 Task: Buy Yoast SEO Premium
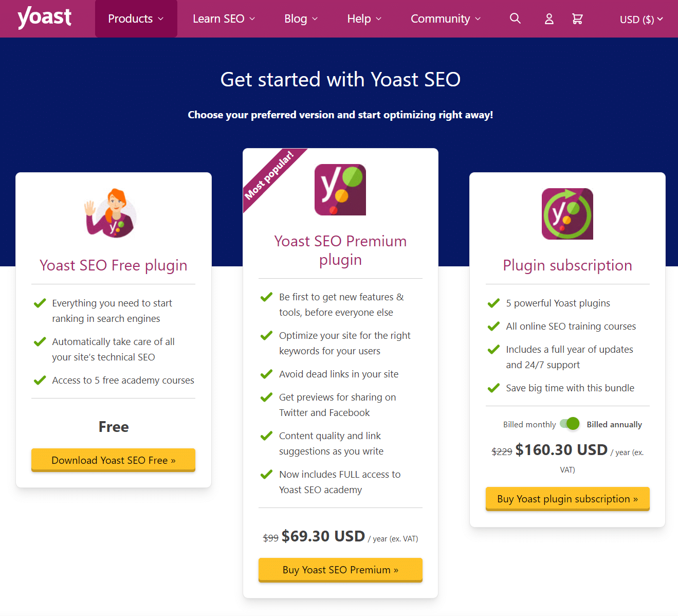tap(340, 570)
